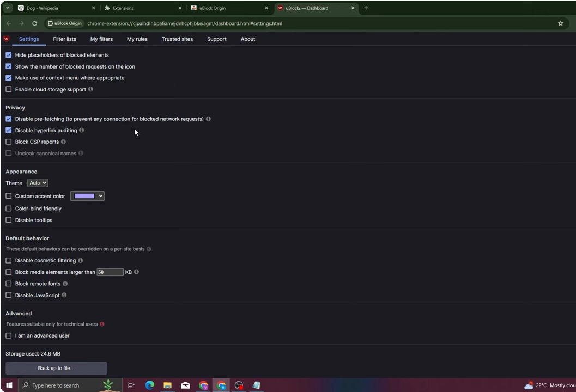
Task: Switch to the Support tab
Action: tap(216, 39)
